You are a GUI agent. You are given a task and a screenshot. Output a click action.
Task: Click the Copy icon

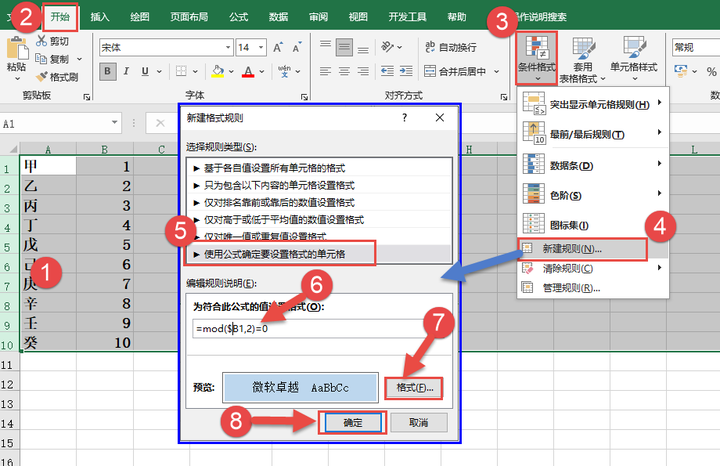tap(41, 59)
